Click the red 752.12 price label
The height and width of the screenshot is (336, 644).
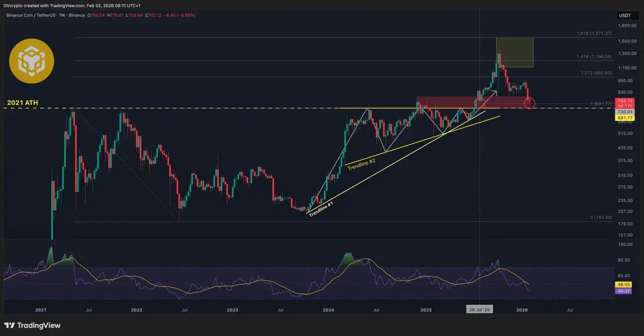[x=624, y=100]
